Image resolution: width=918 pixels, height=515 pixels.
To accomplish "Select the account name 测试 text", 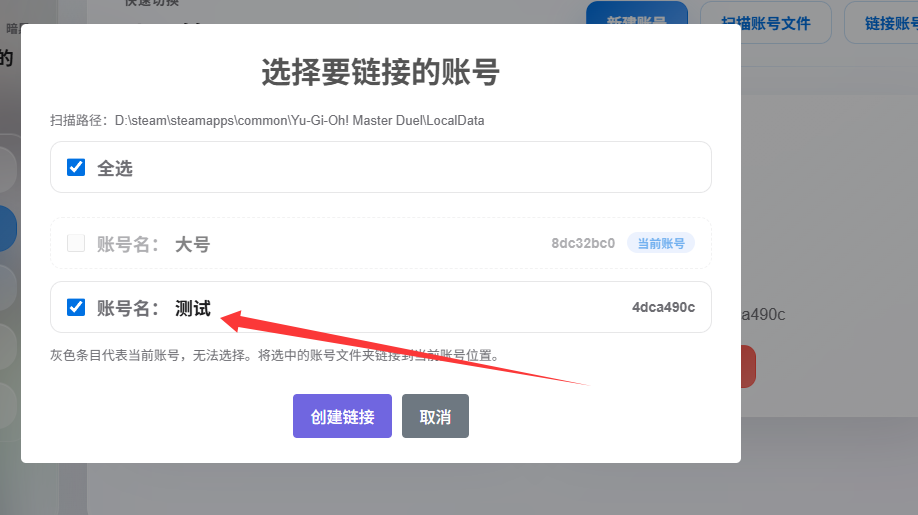I will point(193,308).
